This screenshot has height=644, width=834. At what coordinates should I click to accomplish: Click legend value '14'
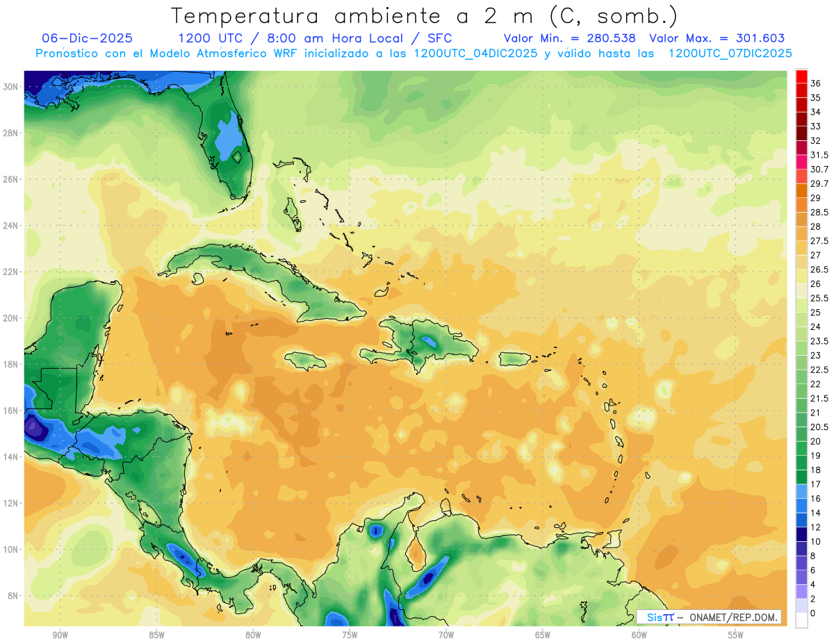816,513
